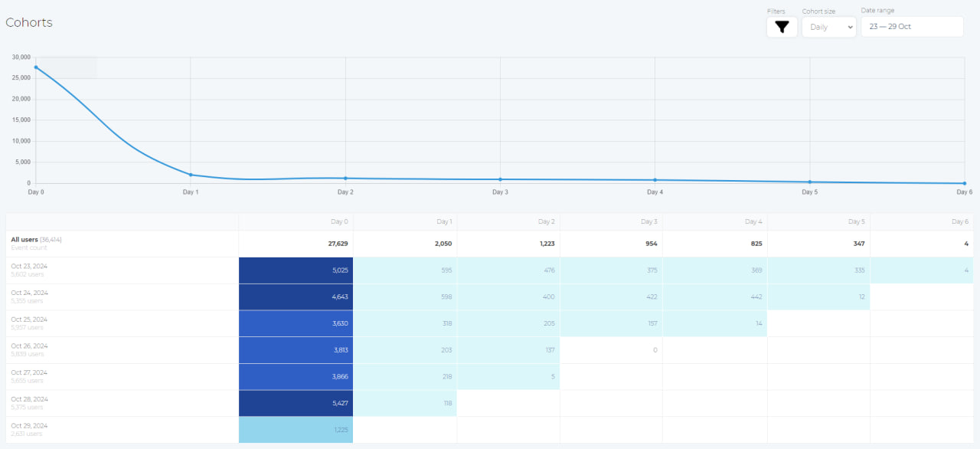Click the Day 1 chart data point
The width and height of the screenshot is (980, 449).
pyautogui.click(x=191, y=175)
